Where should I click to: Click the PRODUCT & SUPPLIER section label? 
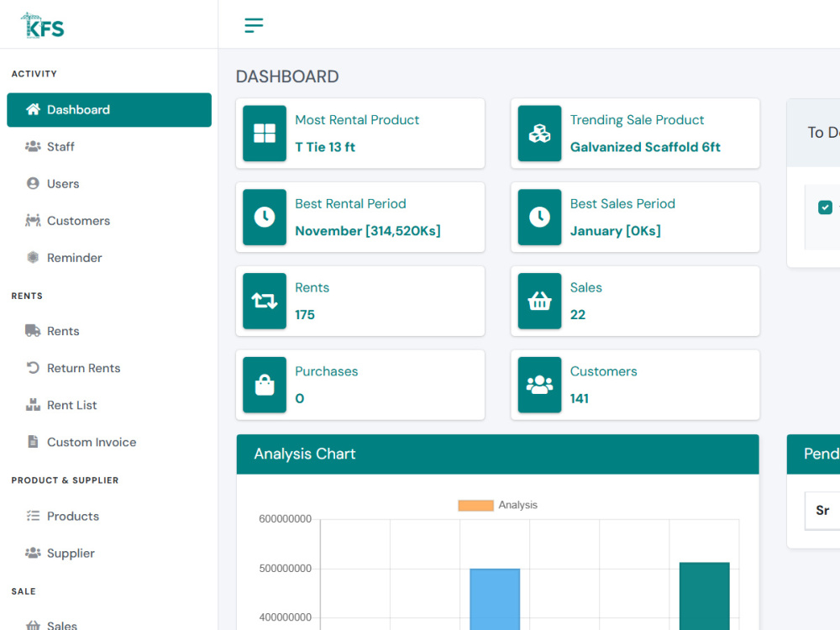(65, 480)
